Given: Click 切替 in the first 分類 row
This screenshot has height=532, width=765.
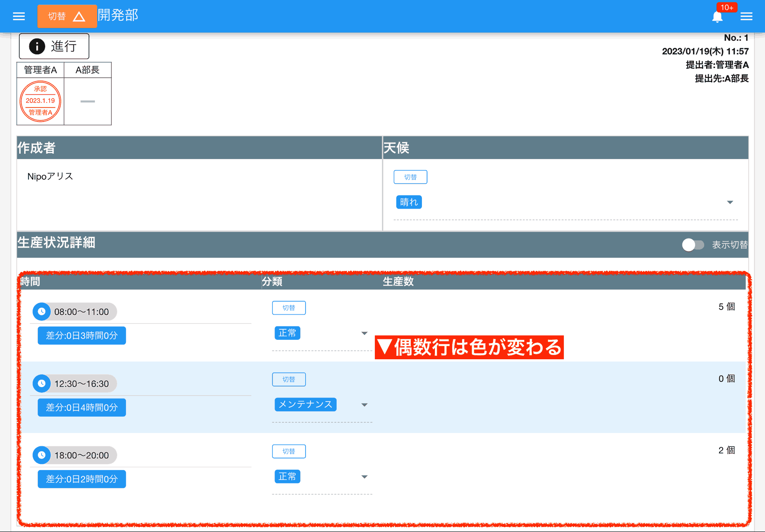Looking at the screenshot, I should coord(289,308).
